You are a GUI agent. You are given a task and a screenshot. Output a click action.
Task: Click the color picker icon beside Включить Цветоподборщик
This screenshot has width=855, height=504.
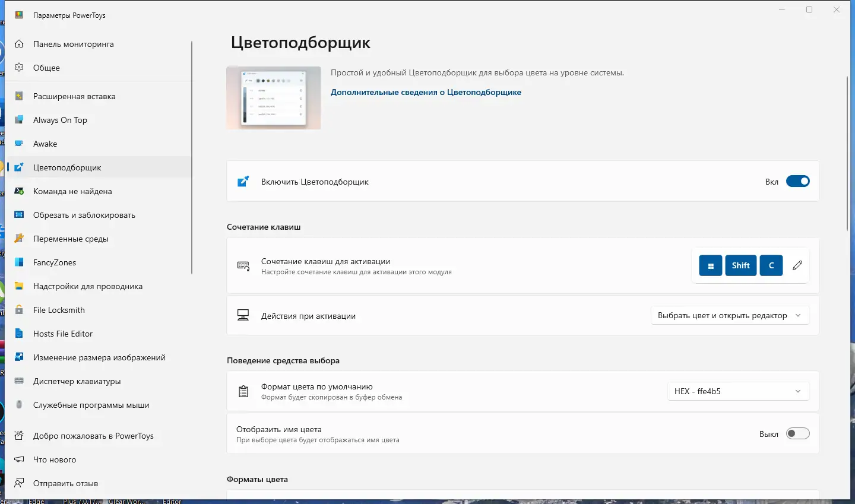243,182
